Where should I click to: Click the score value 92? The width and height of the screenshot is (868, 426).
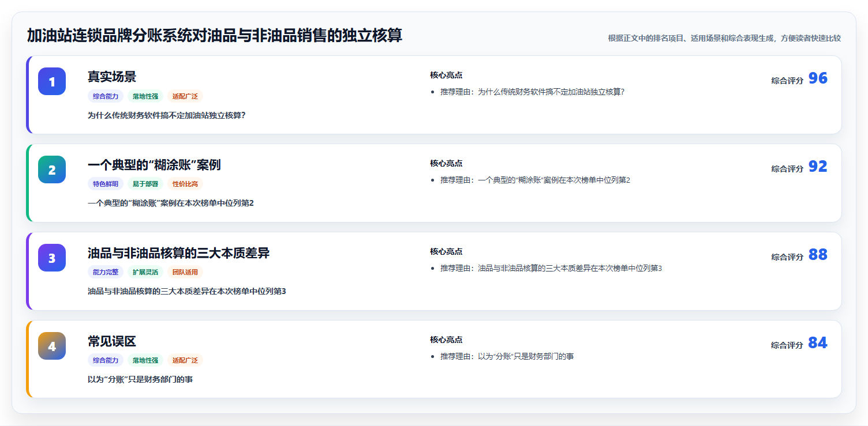pyautogui.click(x=818, y=167)
